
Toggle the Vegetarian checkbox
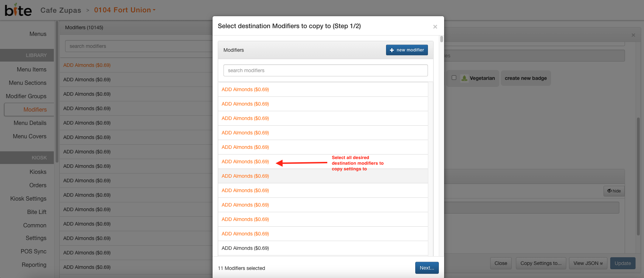point(454,78)
